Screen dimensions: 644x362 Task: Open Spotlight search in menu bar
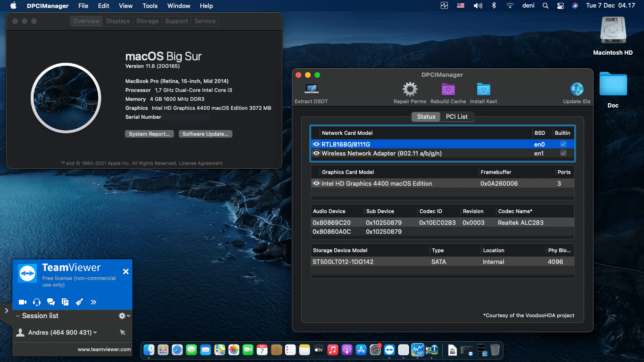coord(545,6)
